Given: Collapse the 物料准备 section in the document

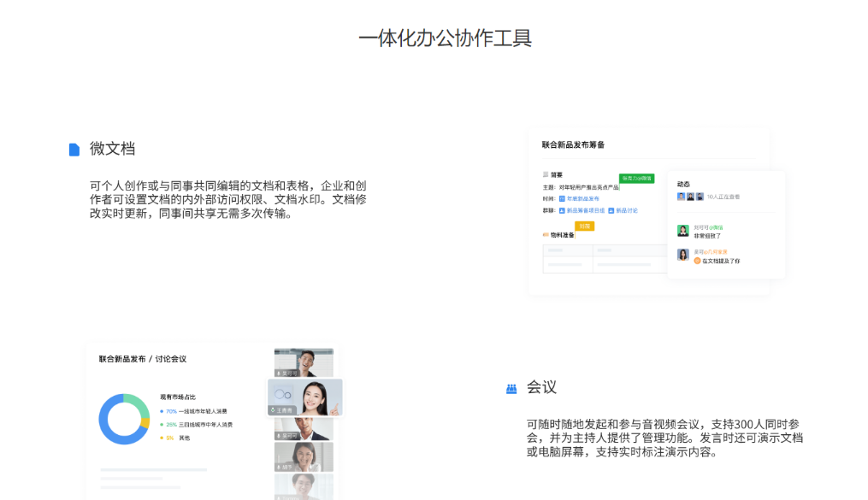Looking at the screenshot, I should (545, 234).
